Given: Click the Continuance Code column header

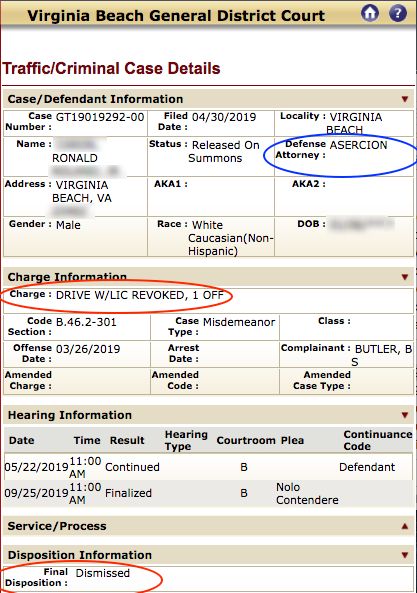Looking at the screenshot, I should (x=378, y=440).
